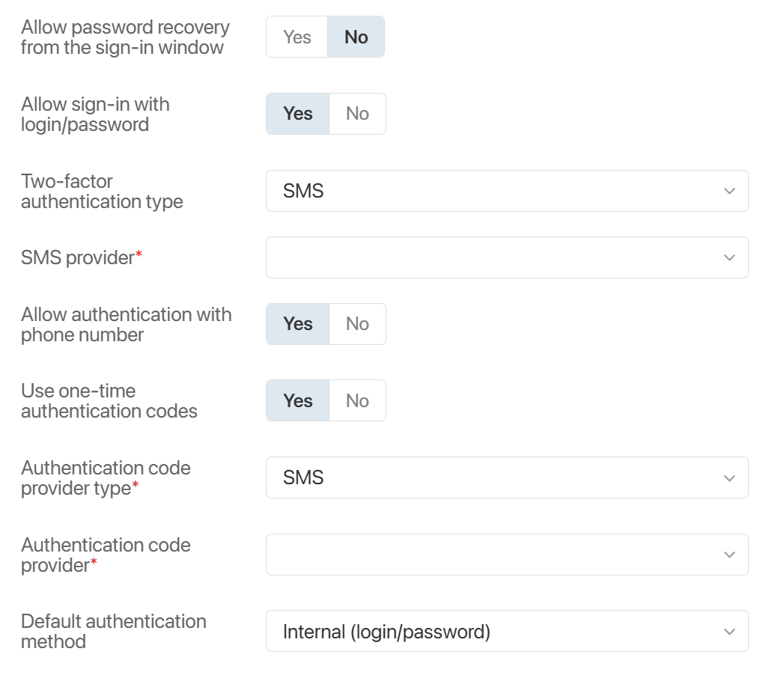
Task: Open the empty Authentication code provider field
Action: (x=494, y=555)
